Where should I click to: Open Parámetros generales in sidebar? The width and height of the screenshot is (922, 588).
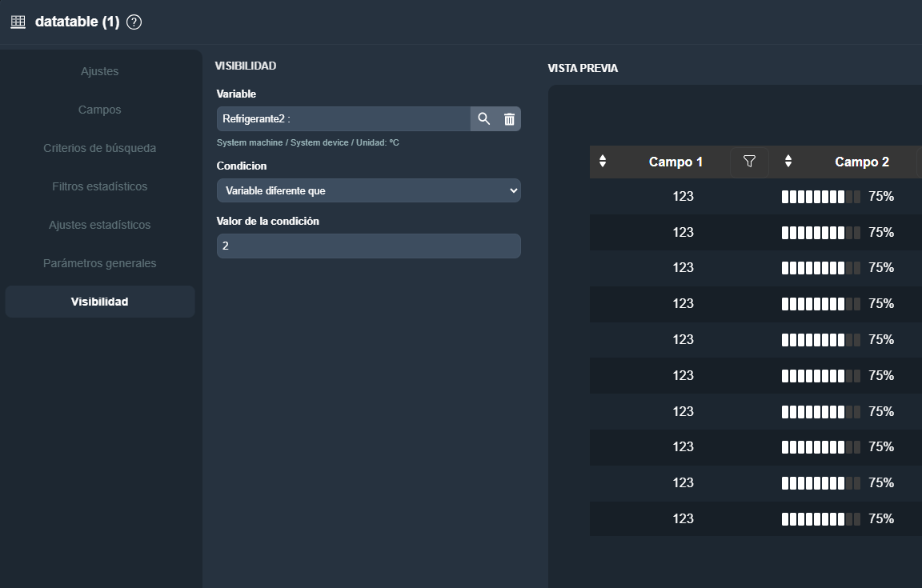point(100,263)
